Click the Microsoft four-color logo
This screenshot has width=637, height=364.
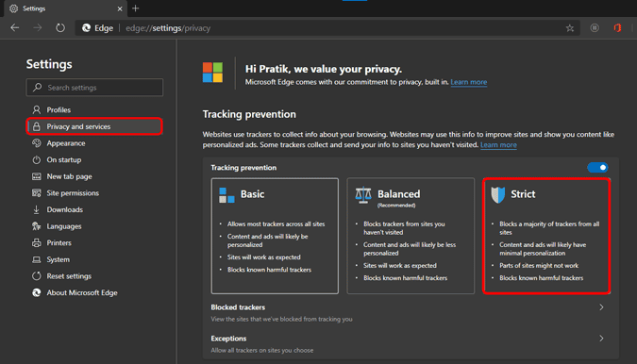pyautogui.click(x=212, y=73)
